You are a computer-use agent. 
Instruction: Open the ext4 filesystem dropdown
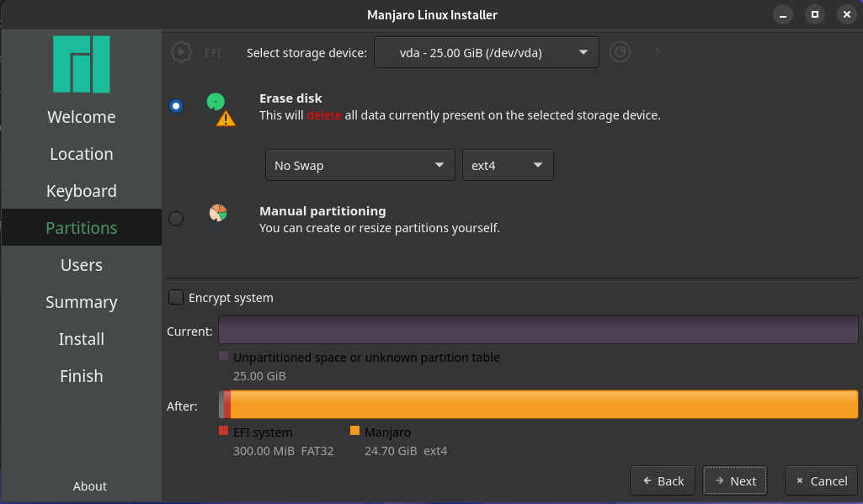[508, 165]
